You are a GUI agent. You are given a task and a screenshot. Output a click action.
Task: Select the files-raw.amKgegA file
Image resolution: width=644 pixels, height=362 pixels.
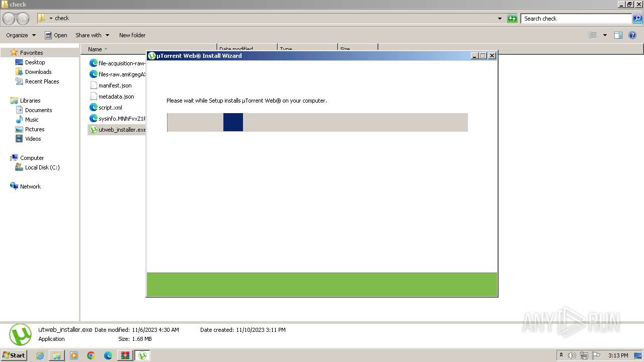click(117, 74)
